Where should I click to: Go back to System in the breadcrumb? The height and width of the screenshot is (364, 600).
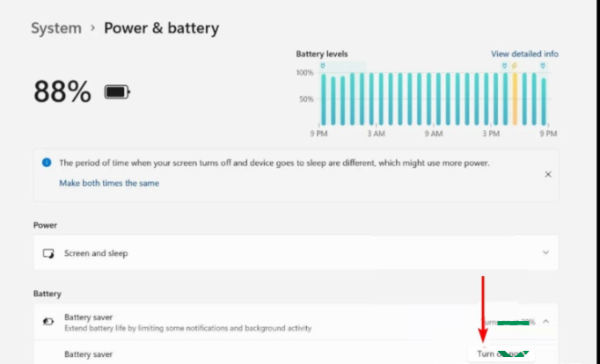56,28
